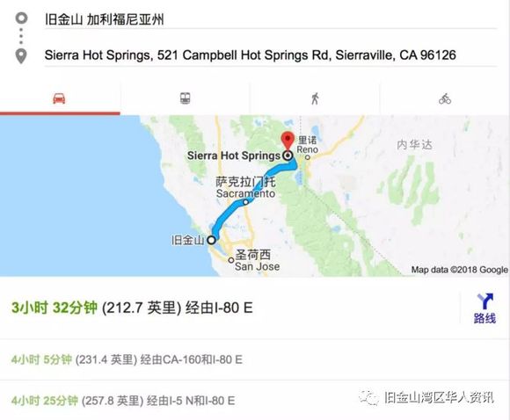Viewport: 510px width, 420px height.
Task: Click the destination pin icon beside address
Action: click(x=21, y=56)
